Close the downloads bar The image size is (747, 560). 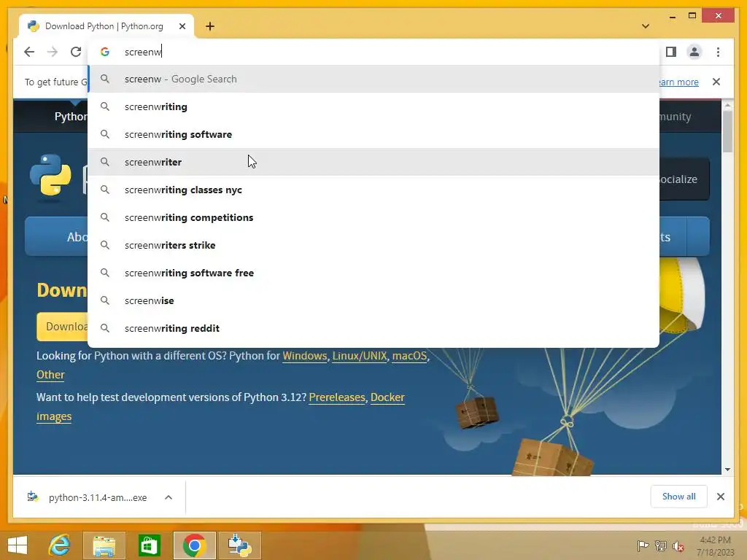(x=720, y=497)
